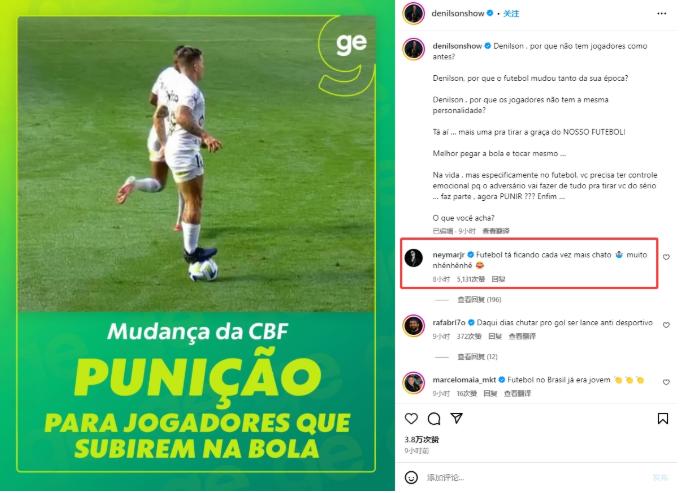682x493 pixels.
Task: Open marcelomaia_mkt username link
Action: (x=464, y=380)
